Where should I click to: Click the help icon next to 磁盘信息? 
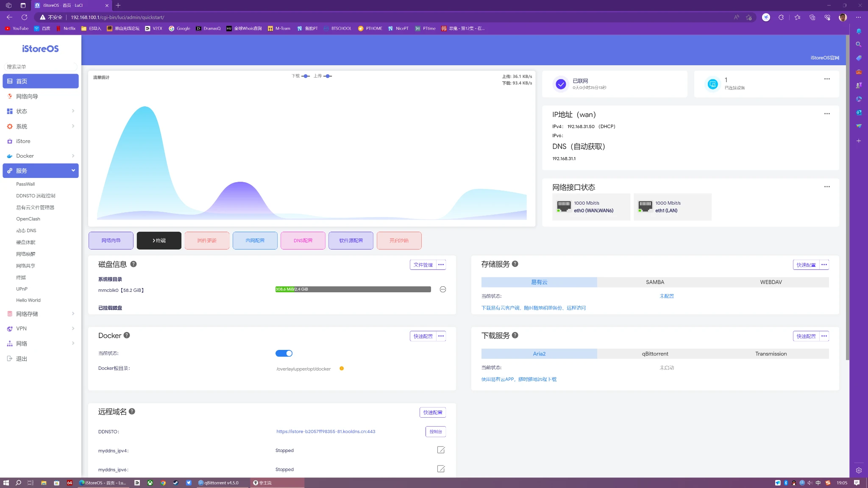pyautogui.click(x=134, y=264)
